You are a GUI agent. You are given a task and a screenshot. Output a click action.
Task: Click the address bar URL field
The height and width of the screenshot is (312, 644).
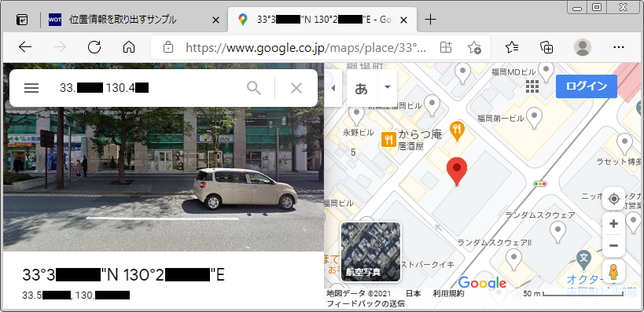coord(306,48)
